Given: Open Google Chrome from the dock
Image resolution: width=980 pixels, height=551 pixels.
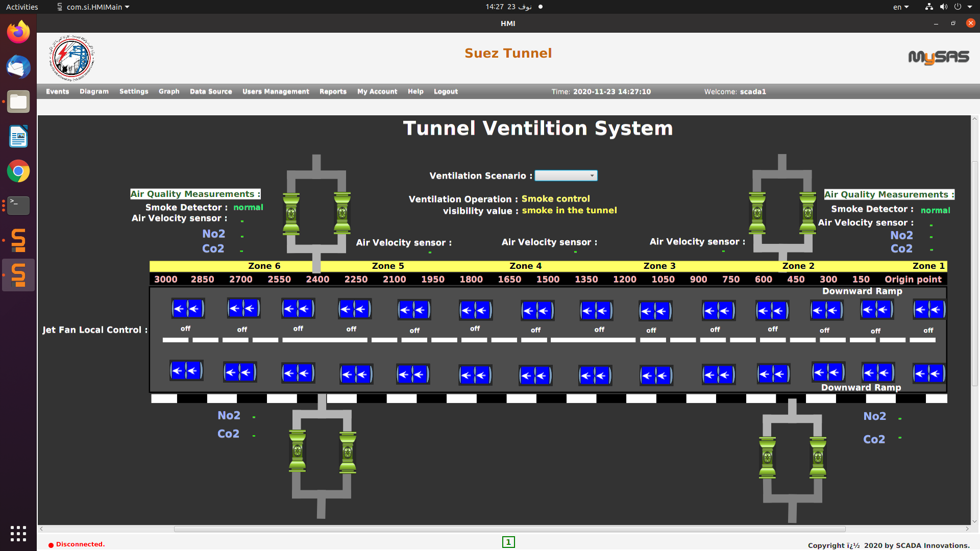Looking at the screenshot, I should tap(18, 171).
